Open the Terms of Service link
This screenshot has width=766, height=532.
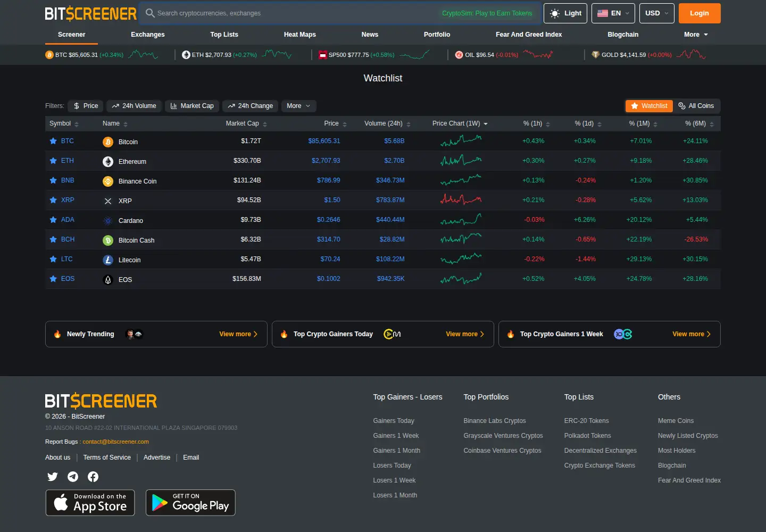pyautogui.click(x=107, y=458)
